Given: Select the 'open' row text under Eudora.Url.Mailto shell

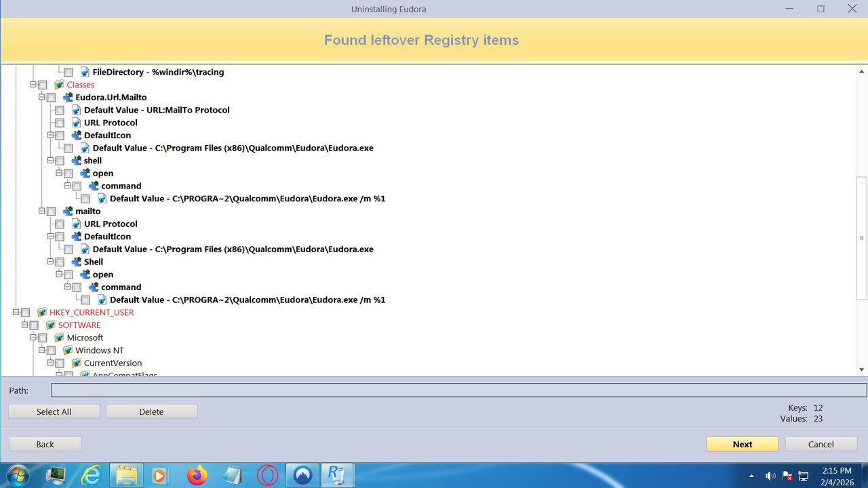Looking at the screenshot, I should pyautogui.click(x=103, y=174).
